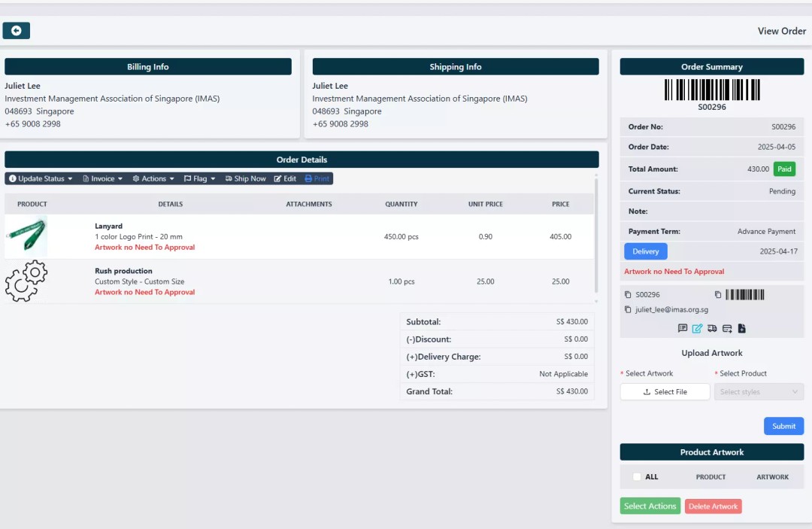The width and height of the screenshot is (812, 529).
Task: Click the add document file icon
Action: [741, 329]
